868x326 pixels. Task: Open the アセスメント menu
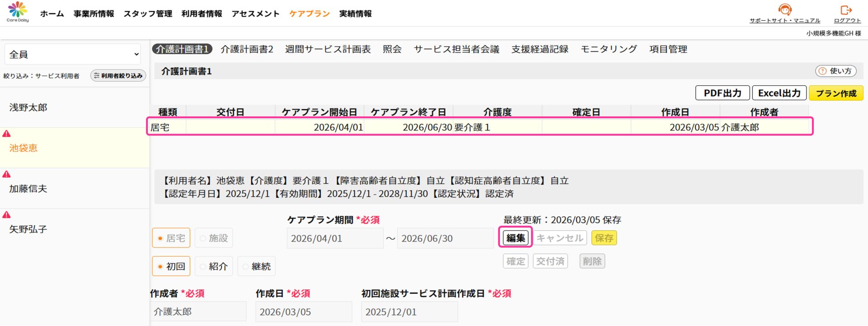(255, 14)
